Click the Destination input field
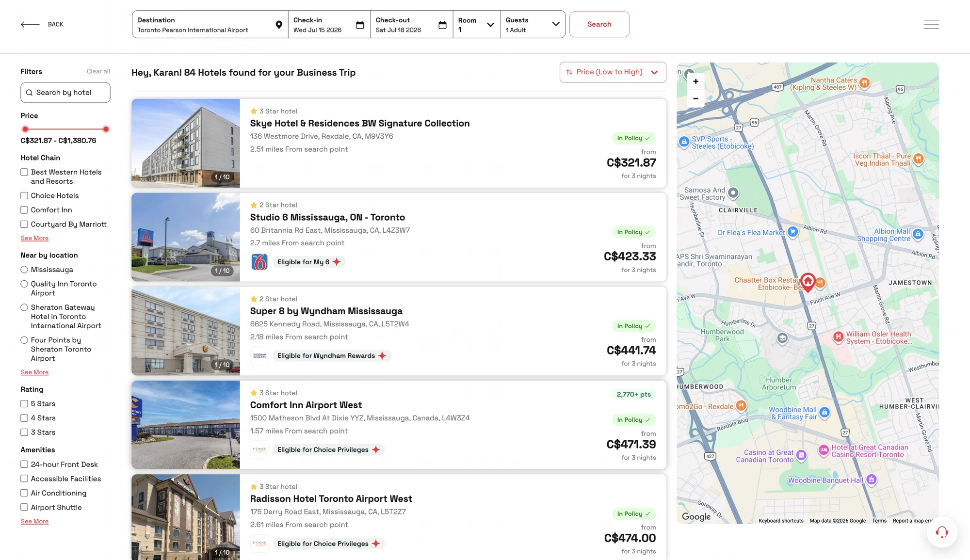 tap(210, 24)
